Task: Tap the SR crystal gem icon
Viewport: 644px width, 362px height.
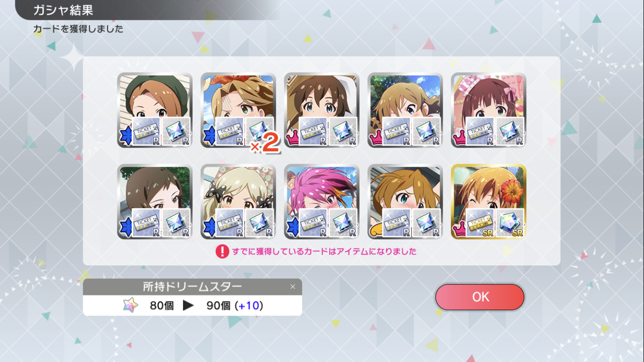Action: (x=510, y=223)
